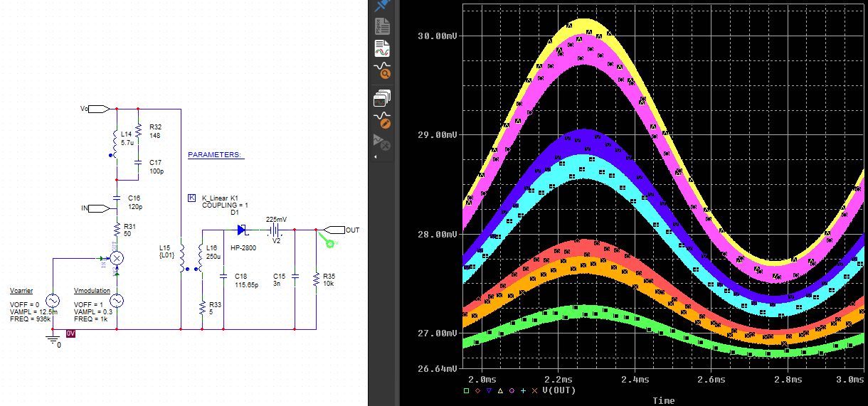Select the multiplier mixer symbol in schematic
The height and width of the screenshot is (406, 868).
point(117,257)
